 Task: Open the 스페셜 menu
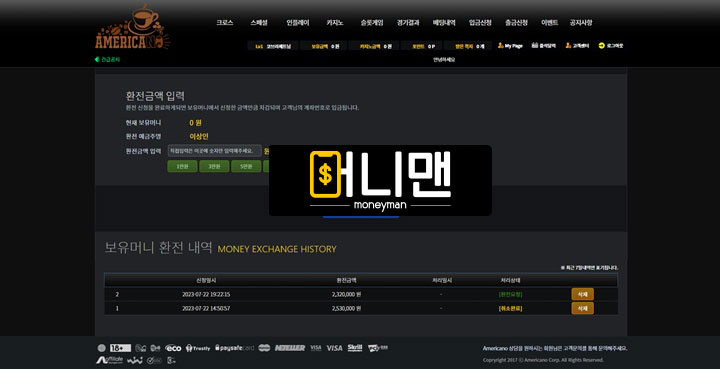[259, 22]
